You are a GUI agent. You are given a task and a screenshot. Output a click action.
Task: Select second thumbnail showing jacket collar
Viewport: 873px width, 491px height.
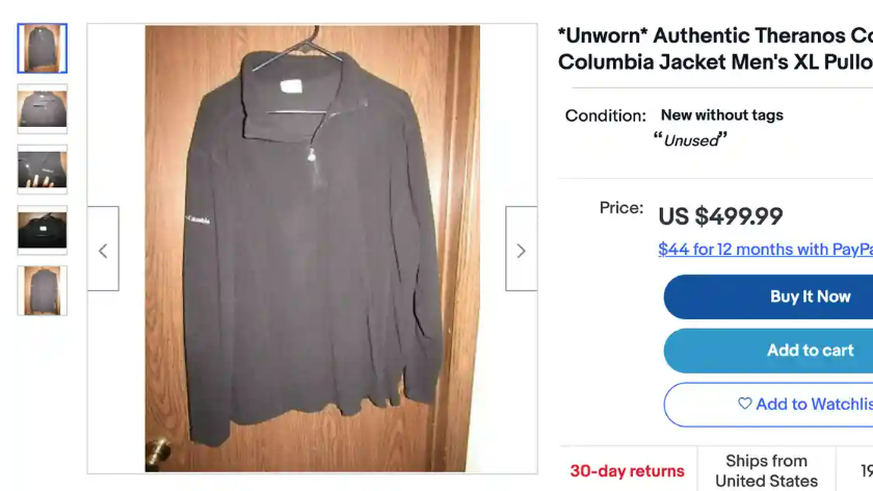click(x=42, y=109)
